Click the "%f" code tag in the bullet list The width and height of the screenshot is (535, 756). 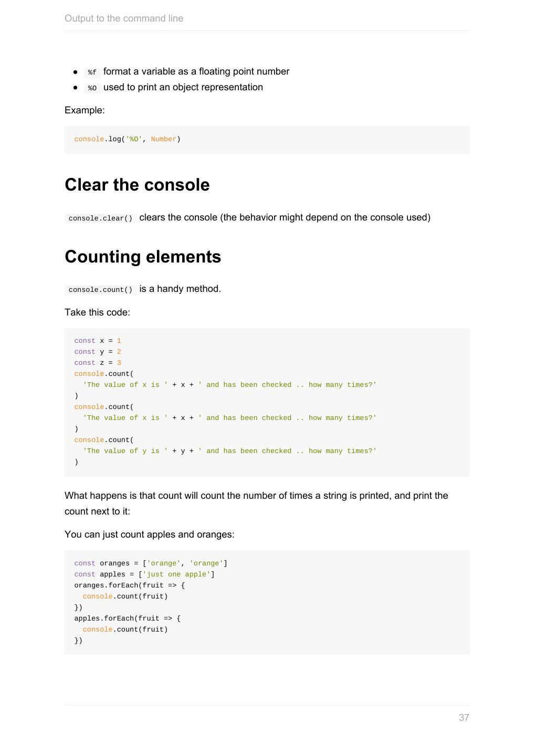(92, 72)
